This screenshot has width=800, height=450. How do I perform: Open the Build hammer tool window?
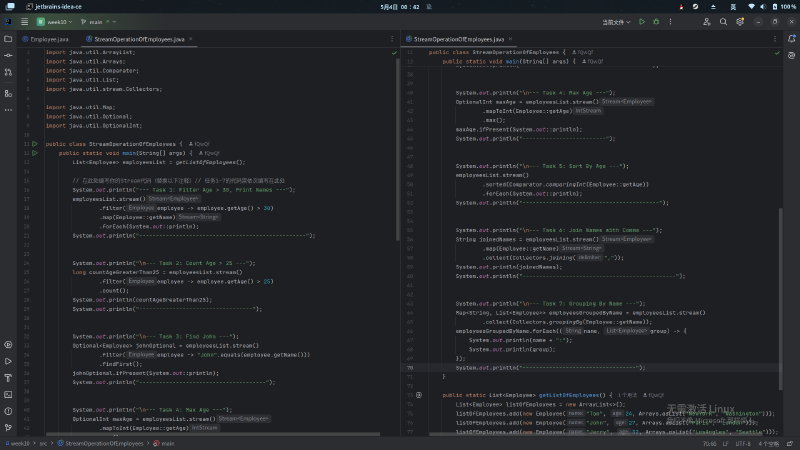pyautogui.click(x=8, y=378)
